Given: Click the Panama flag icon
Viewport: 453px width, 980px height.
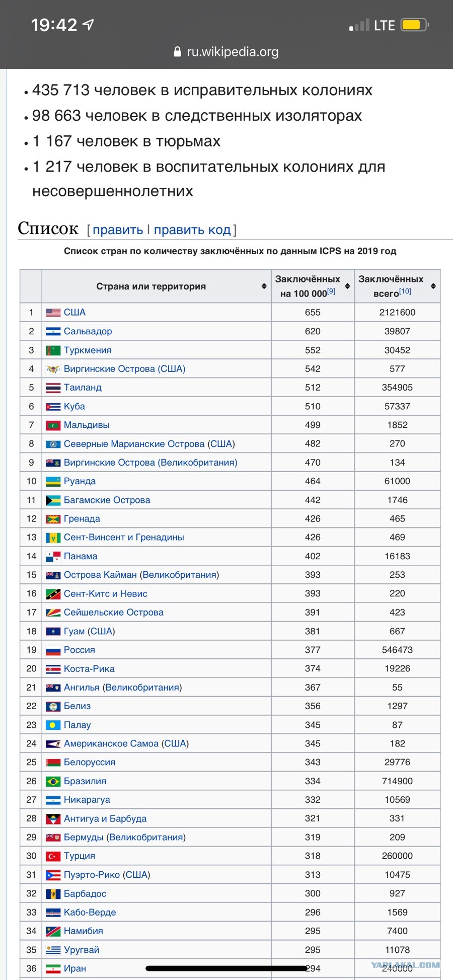Looking at the screenshot, I should pos(53,557).
